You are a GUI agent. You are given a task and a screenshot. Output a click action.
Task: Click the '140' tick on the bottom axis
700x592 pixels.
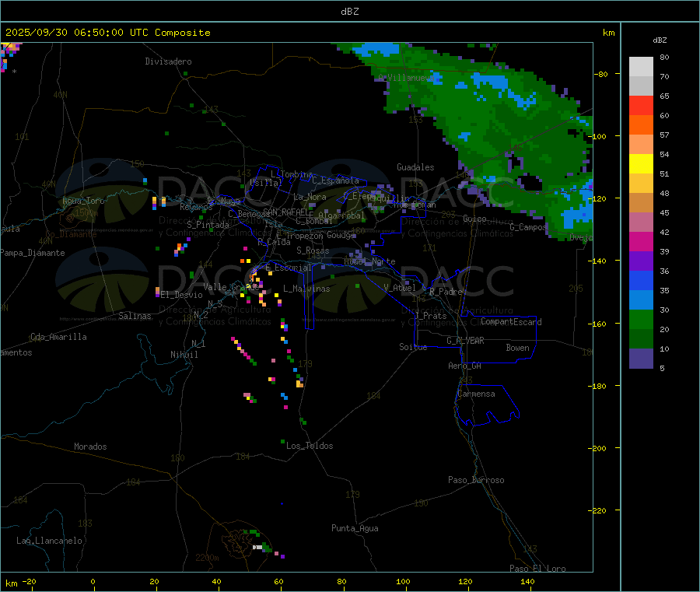527,582
